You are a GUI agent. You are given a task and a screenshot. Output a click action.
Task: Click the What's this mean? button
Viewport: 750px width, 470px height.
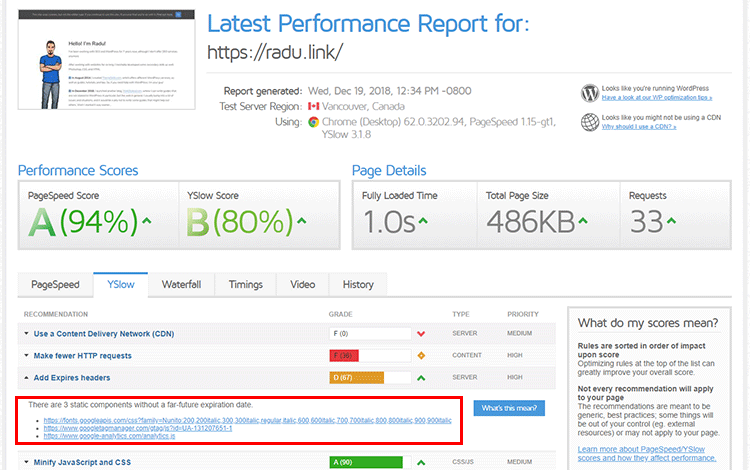click(x=509, y=408)
